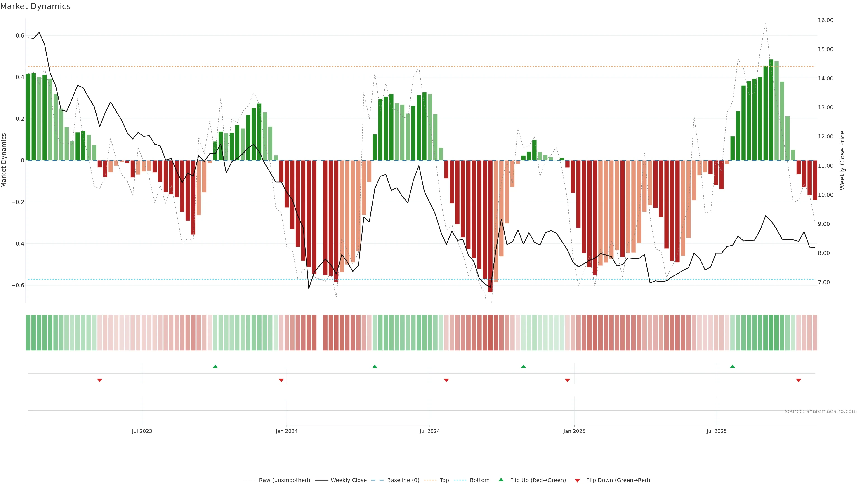868x488 pixels.
Task: Click the first green flip-up marker after Jul 2023
Action: pos(215,366)
